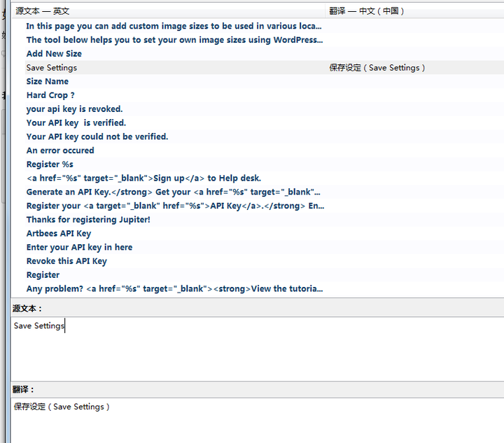Select the "Save Settings" row in the string list
The width and height of the screenshot is (504, 443).
coord(52,68)
